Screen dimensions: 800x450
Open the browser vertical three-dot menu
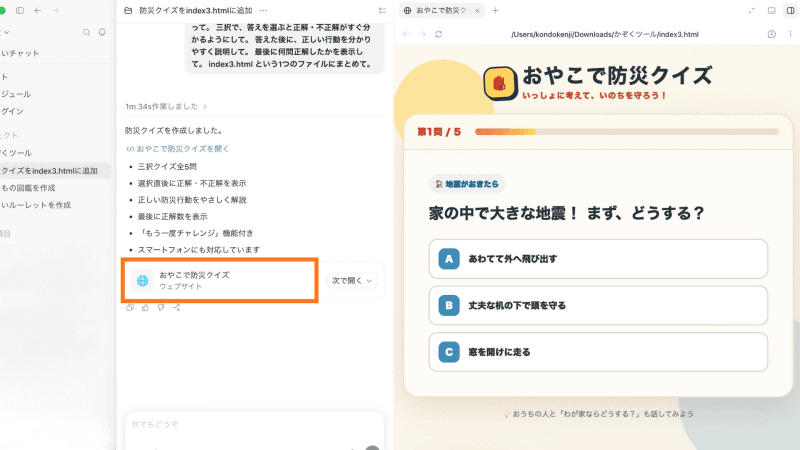pos(790,34)
